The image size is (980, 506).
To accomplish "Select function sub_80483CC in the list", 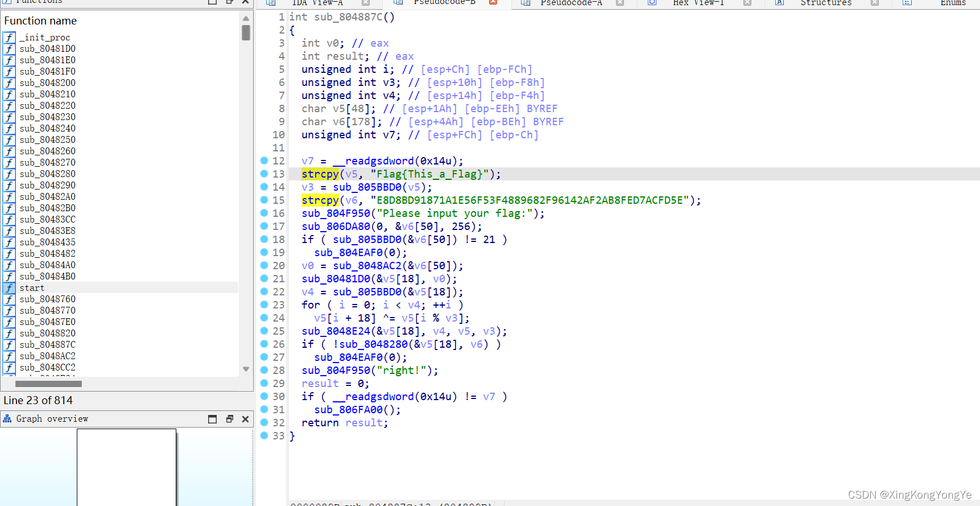I will pos(47,220).
